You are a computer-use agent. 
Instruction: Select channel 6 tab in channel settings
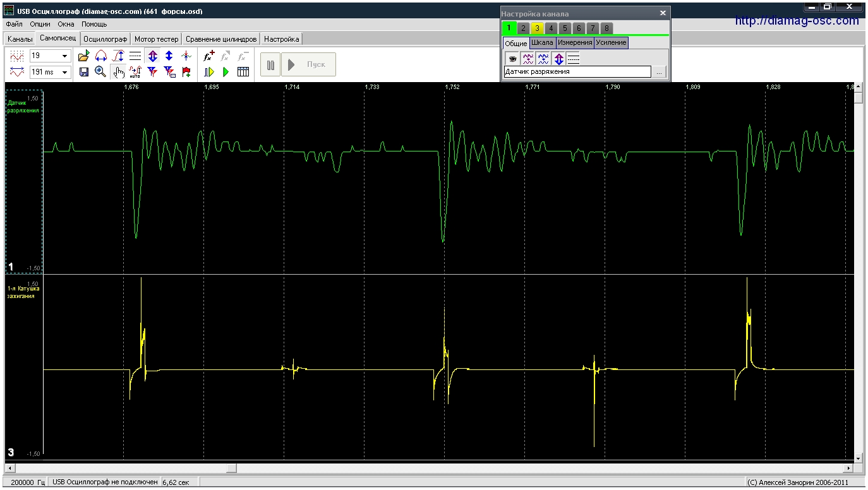pyautogui.click(x=579, y=28)
